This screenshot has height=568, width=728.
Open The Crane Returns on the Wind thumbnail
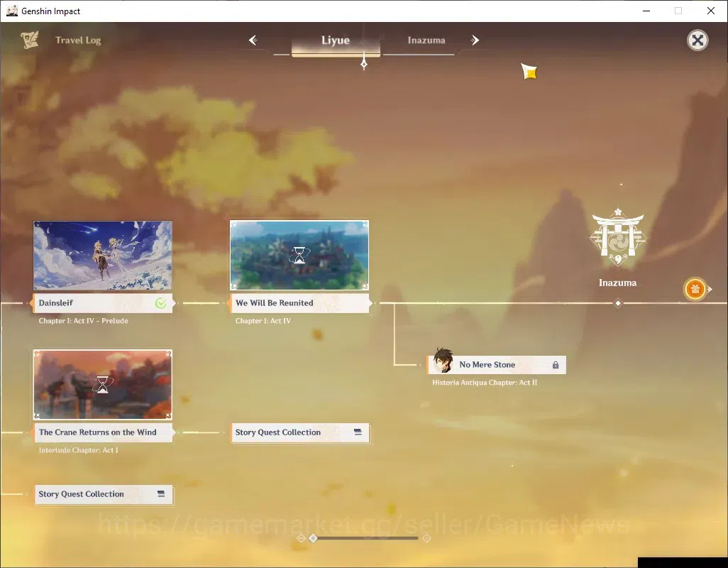(x=103, y=385)
